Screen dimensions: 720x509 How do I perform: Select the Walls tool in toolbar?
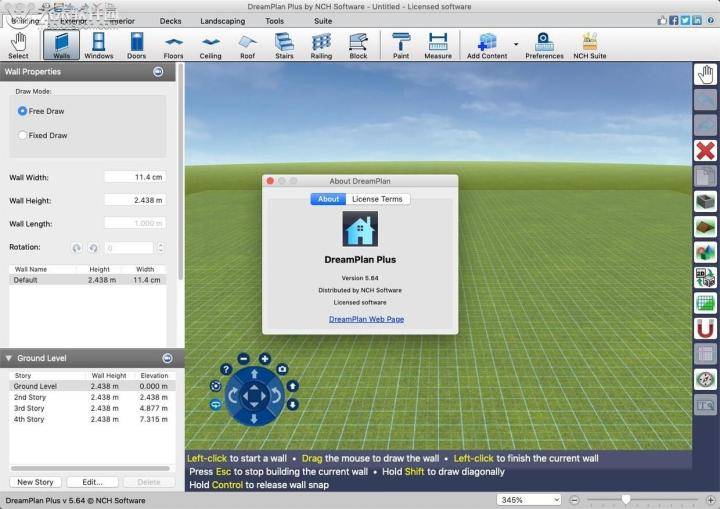[61, 45]
